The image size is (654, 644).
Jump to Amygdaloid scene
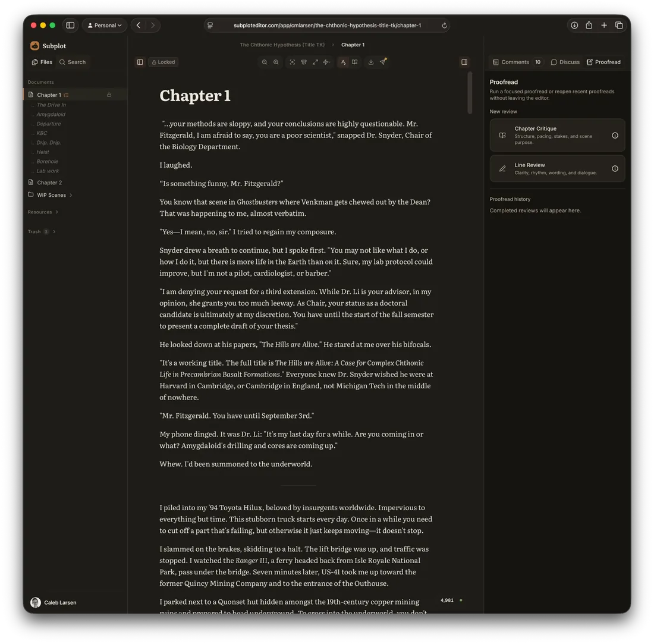[x=51, y=114]
